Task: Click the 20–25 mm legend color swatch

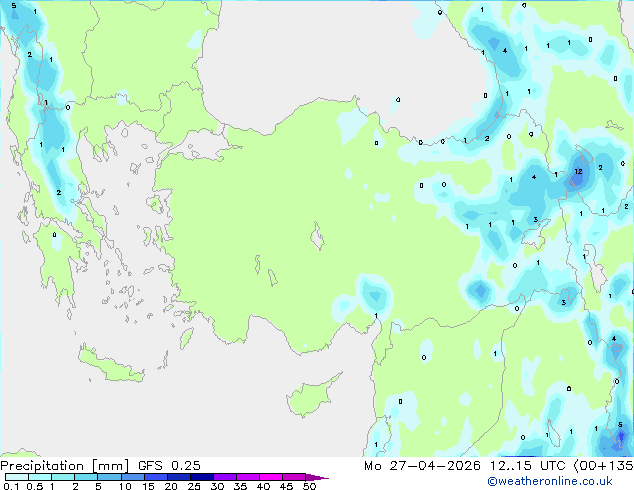Action: [x=178, y=477]
